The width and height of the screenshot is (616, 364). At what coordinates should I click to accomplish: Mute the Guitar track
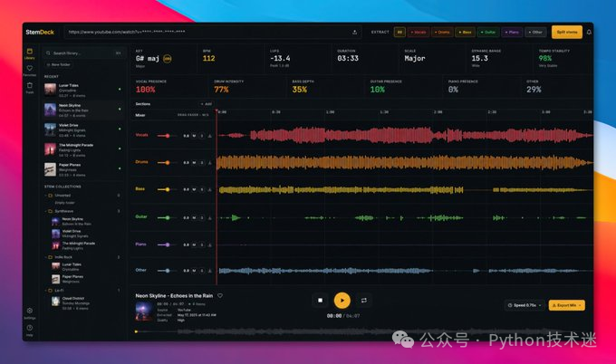[x=194, y=217]
